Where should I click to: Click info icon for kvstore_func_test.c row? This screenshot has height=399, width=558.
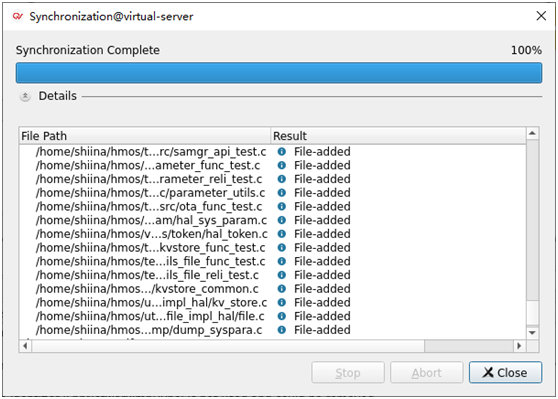tap(281, 248)
